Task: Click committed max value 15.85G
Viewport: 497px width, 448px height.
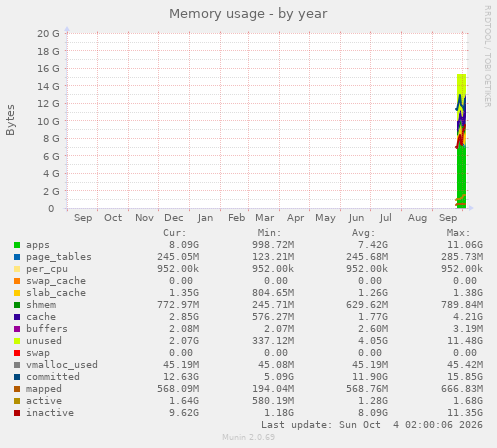Action: click(x=465, y=377)
